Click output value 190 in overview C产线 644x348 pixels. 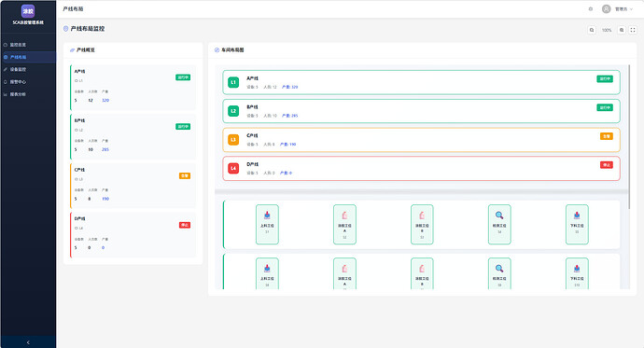pos(105,199)
